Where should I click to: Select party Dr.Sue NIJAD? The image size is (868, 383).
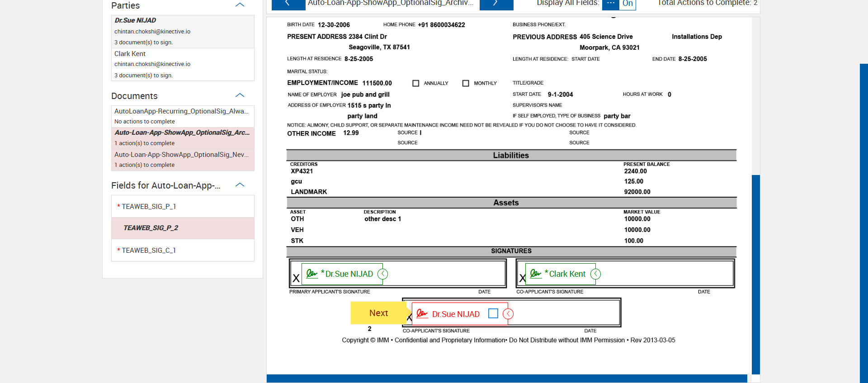[x=183, y=32]
